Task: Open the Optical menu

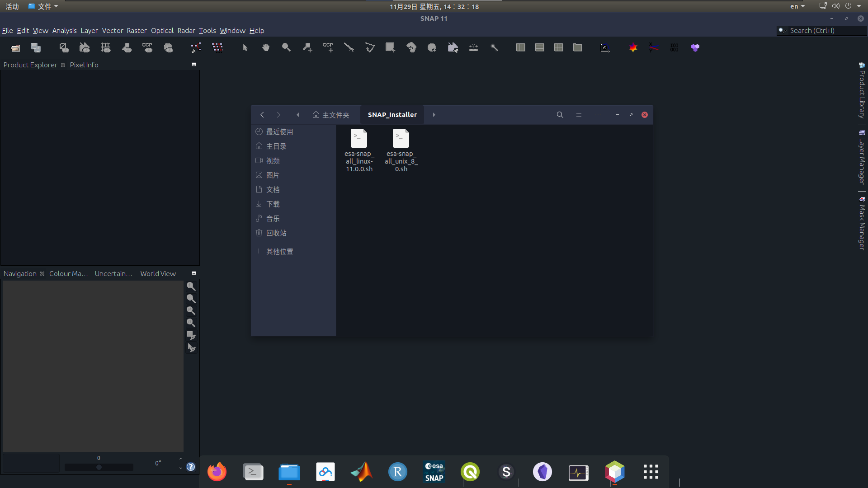Action: pyautogui.click(x=162, y=31)
